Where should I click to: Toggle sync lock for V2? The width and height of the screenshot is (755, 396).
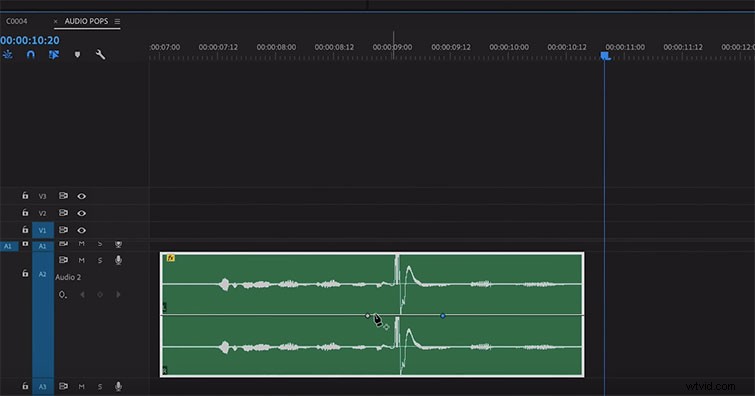point(63,212)
